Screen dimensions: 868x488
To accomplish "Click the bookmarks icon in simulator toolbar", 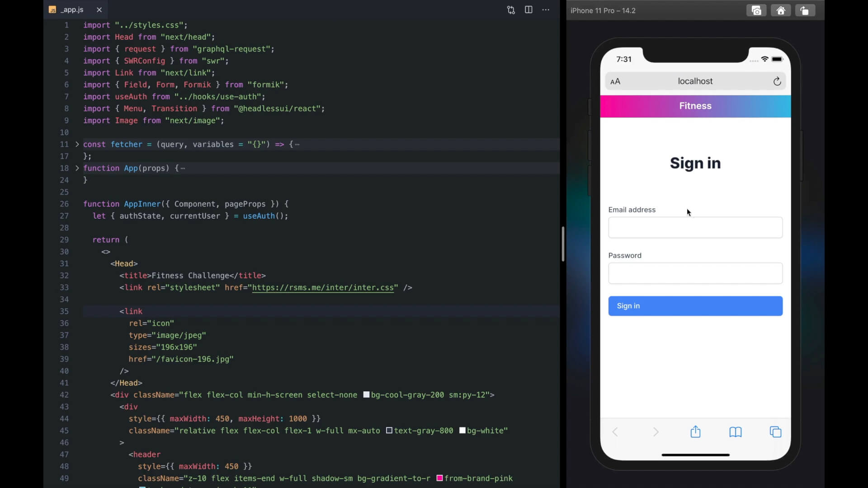I will pyautogui.click(x=736, y=432).
